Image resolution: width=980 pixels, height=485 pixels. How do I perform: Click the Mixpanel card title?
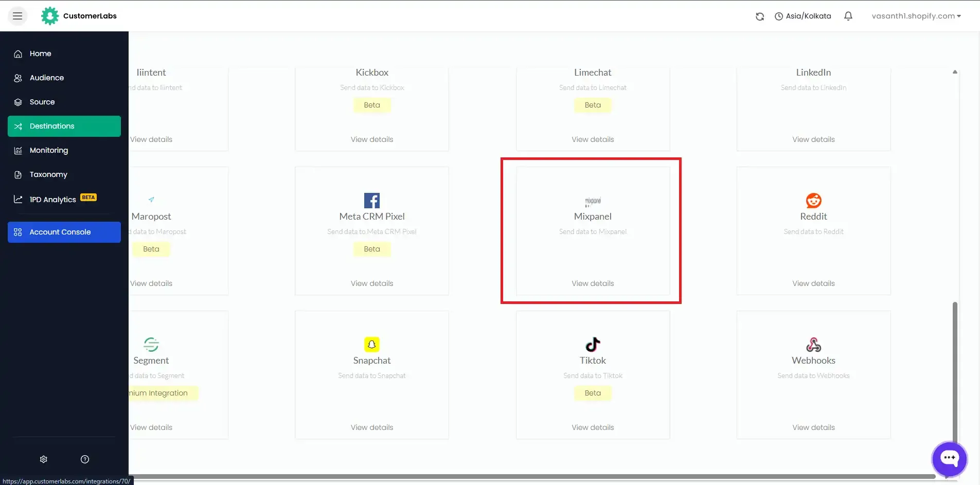click(x=593, y=217)
